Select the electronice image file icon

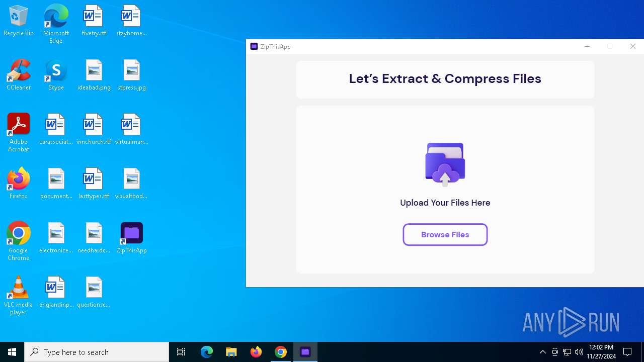[56, 238]
